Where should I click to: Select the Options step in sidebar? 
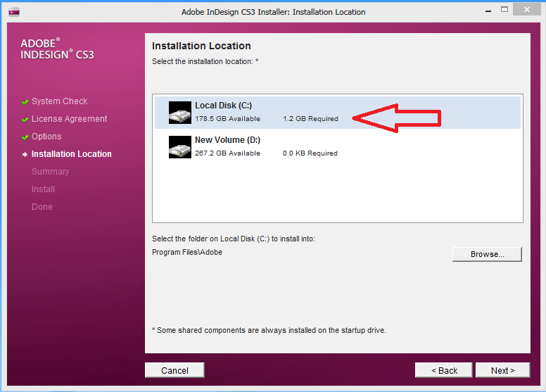pyautogui.click(x=46, y=137)
